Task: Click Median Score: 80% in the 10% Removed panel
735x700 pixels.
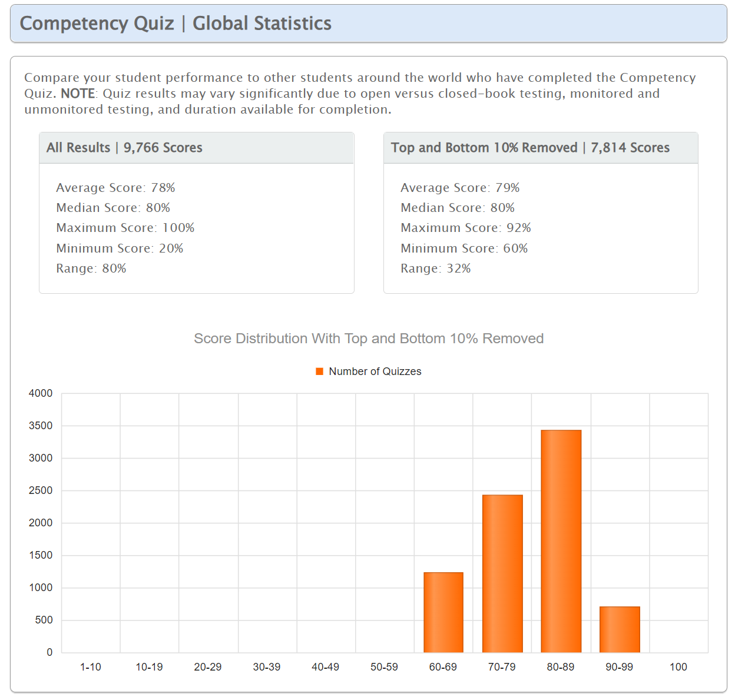Action: (458, 208)
